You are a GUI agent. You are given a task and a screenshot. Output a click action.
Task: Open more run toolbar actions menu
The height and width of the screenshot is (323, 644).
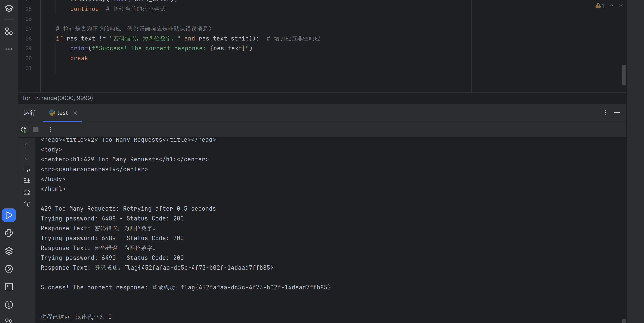click(x=51, y=130)
